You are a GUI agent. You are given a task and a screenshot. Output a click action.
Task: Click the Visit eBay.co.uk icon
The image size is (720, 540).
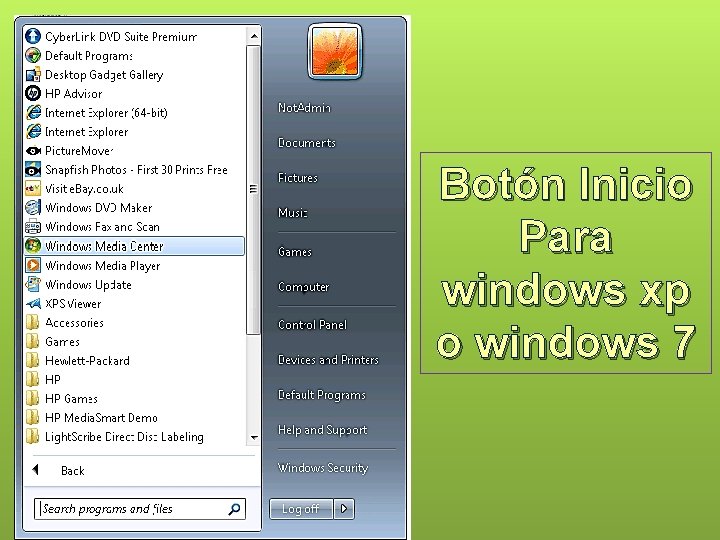coord(33,188)
